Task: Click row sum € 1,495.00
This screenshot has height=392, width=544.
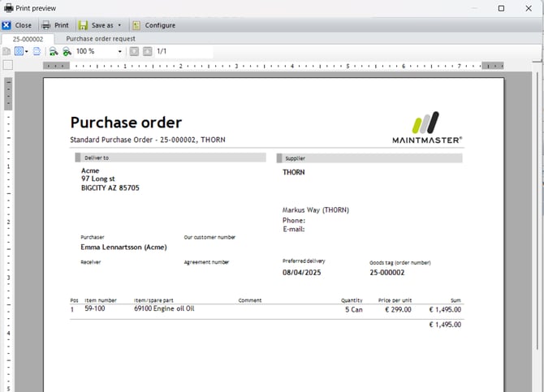Action: (x=445, y=309)
